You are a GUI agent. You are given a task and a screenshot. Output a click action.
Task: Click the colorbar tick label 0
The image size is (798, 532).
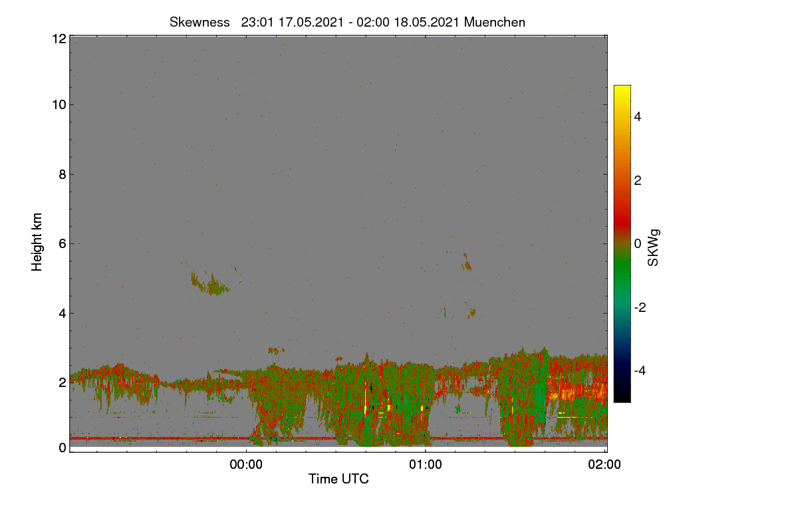point(639,243)
